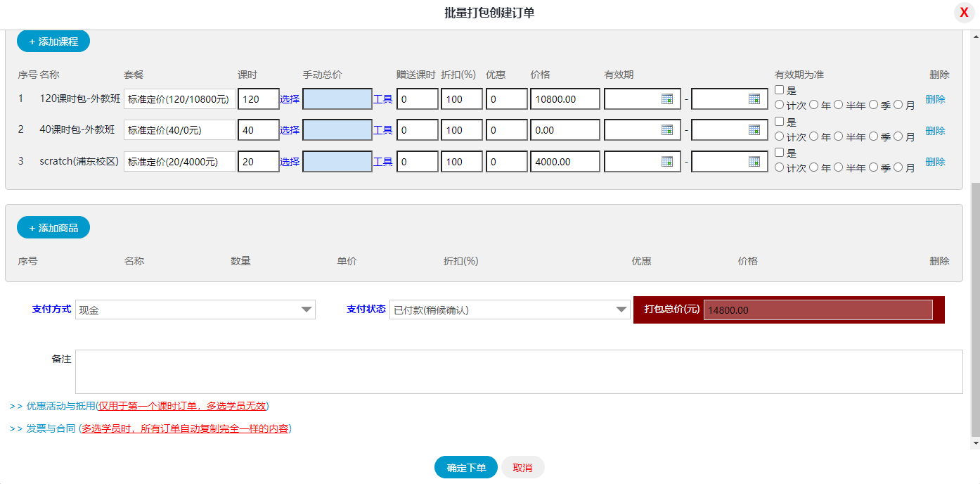Click the 确定下单 button

pyautogui.click(x=465, y=468)
